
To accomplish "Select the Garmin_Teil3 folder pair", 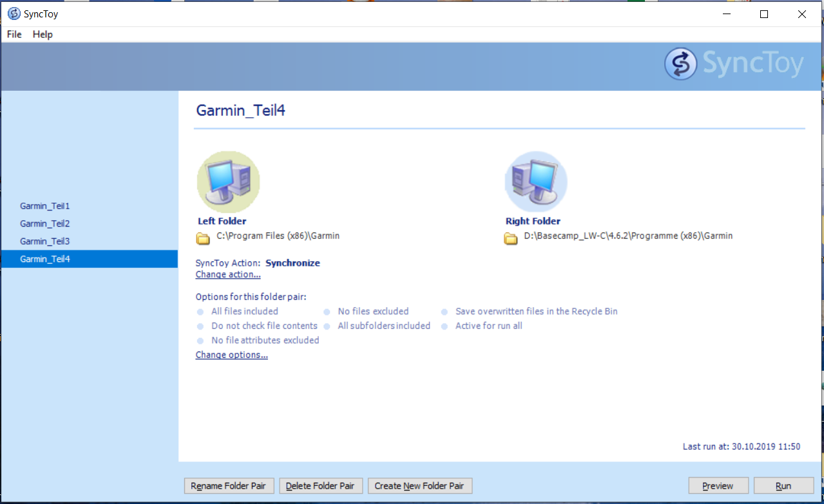I will 89,241.
